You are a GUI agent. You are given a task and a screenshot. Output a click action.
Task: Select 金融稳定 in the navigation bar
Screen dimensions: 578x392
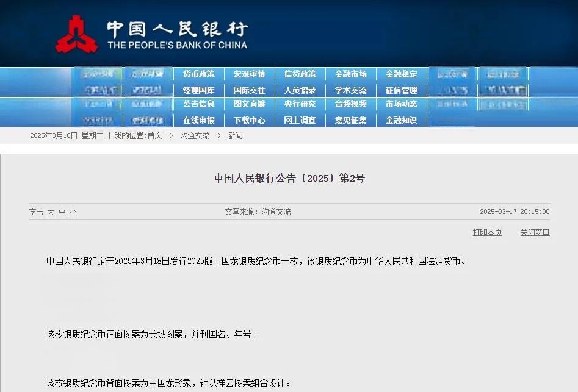click(402, 74)
